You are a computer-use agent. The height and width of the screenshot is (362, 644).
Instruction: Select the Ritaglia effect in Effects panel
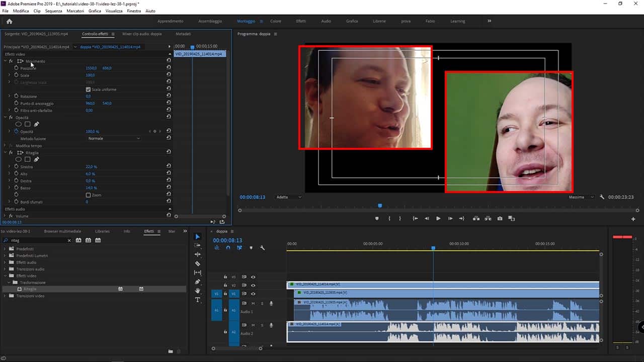click(30, 289)
